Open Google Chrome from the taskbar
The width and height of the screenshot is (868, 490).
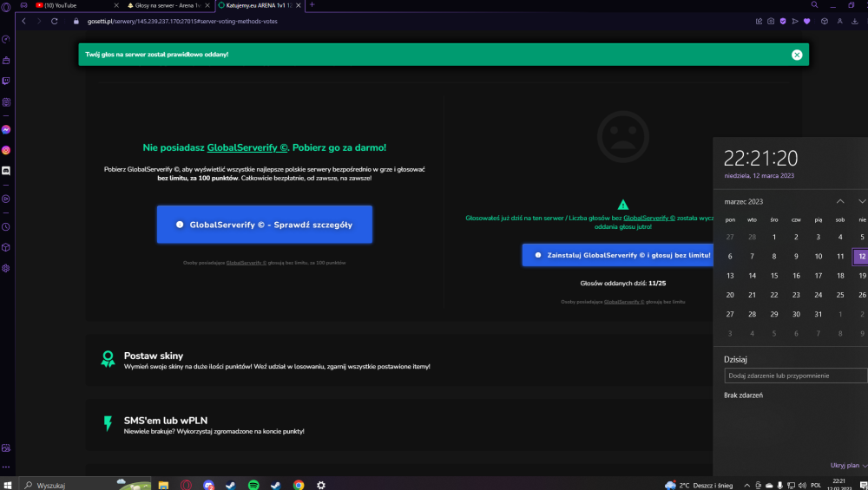299,485
